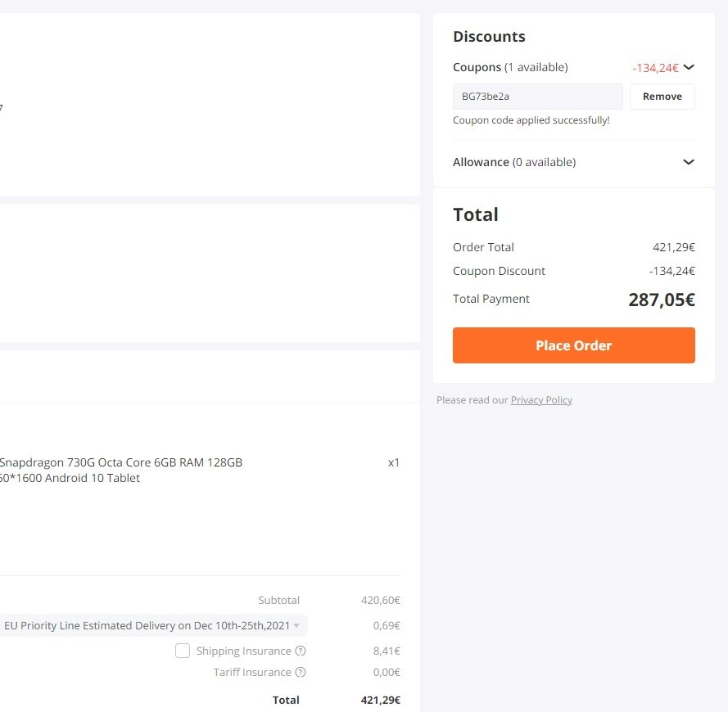Viewport: 728px width, 712px height.
Task: Click the coupon code input field
Action: (538, 97)
